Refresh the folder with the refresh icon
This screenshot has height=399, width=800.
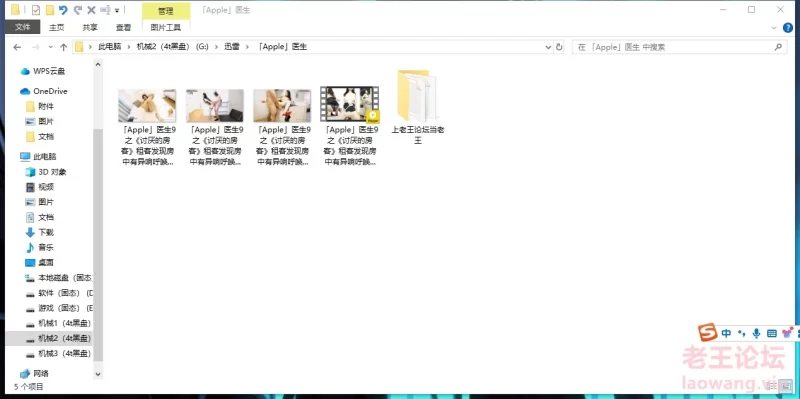point(559,47)
